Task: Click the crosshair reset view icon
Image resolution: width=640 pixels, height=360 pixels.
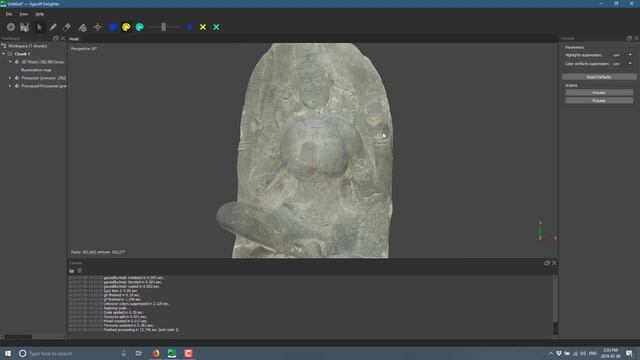Action: (x=97, y=27)
